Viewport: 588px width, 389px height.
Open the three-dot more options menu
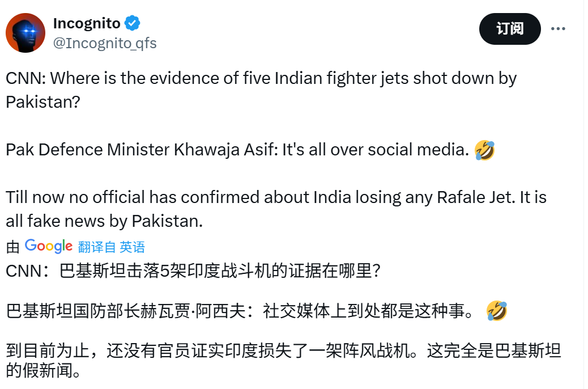point(558,29)
